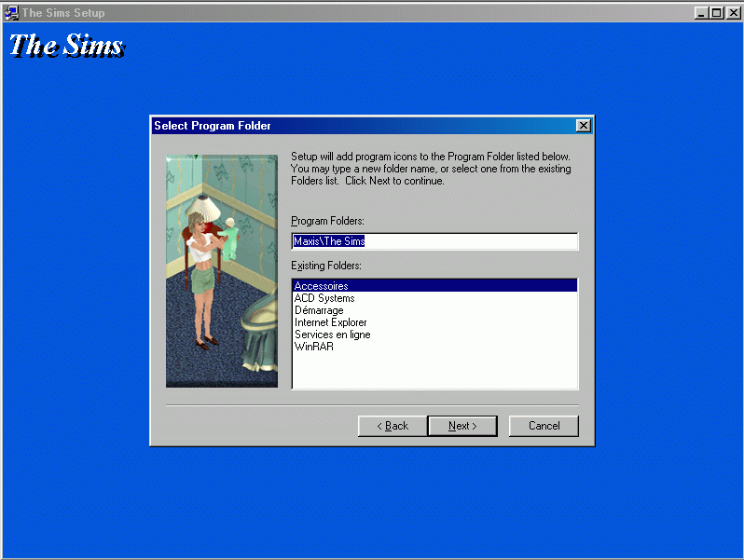The width and height of the screenshot is (744, 560).
Task: Click the Program Folders text field
Action: tap(434, 241)
